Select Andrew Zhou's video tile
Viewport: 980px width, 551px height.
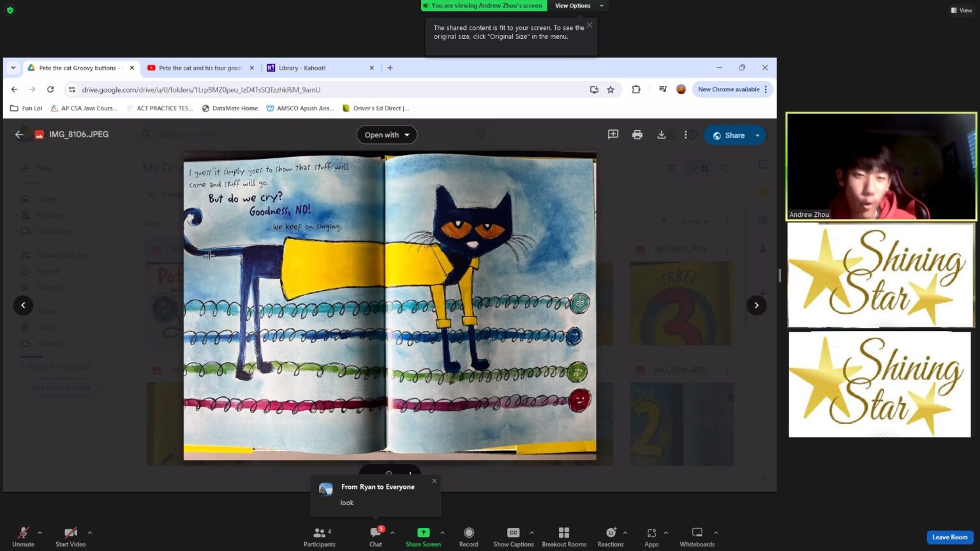pos(881,166)
